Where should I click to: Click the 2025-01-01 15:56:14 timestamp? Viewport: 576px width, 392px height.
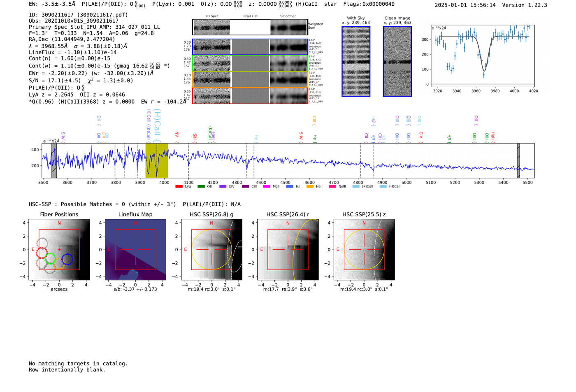click(x=465, y=5)
